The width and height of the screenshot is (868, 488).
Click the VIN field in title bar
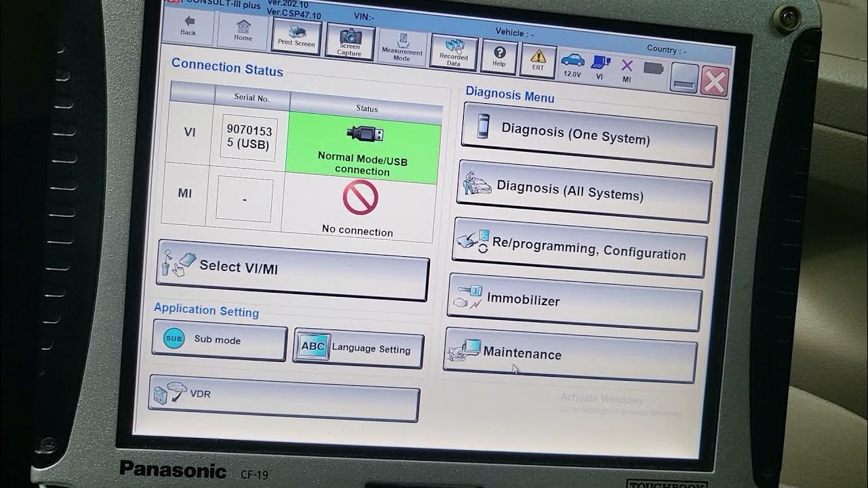pos(364,16)
